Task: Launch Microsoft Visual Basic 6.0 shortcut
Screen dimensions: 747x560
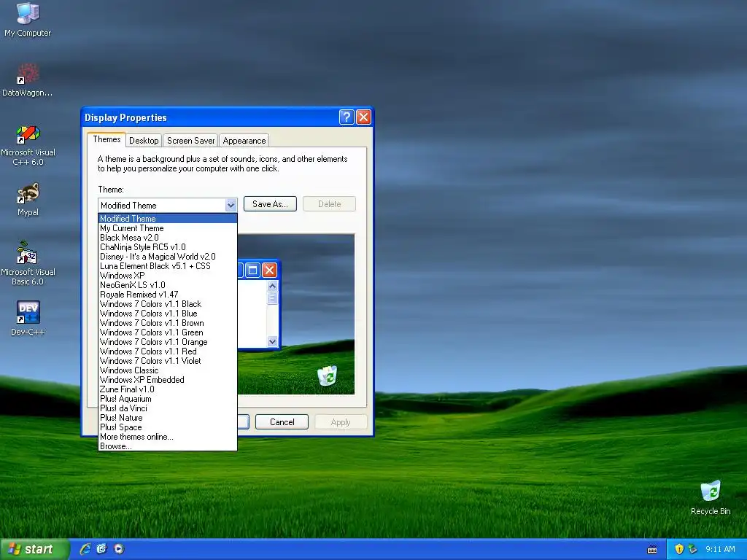Action: (x=28, y=264)
